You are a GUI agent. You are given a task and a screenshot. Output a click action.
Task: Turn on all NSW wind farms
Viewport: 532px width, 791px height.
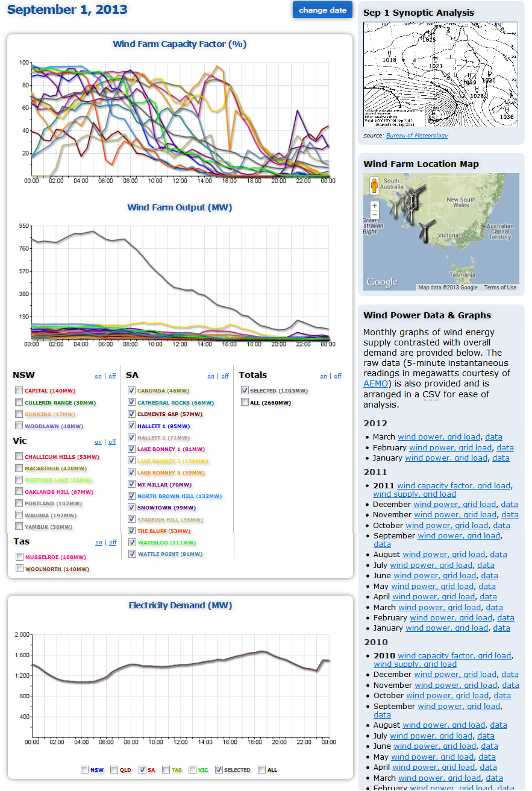tap(98, 376)
